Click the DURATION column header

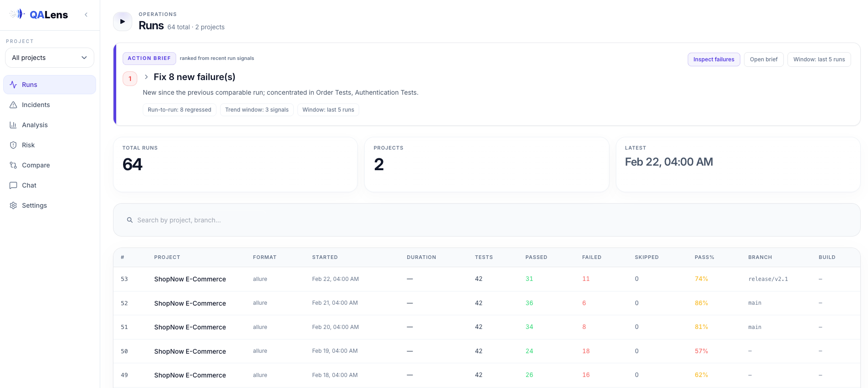pos(421,258)
